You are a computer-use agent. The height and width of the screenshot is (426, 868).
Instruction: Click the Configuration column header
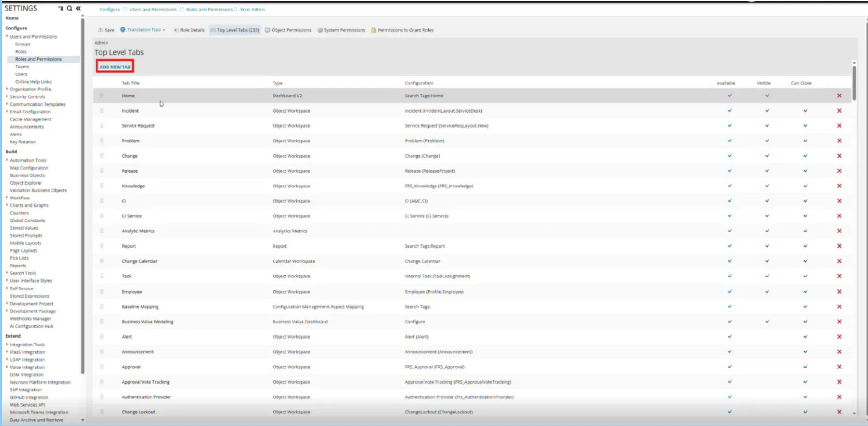tap(419, 83)
